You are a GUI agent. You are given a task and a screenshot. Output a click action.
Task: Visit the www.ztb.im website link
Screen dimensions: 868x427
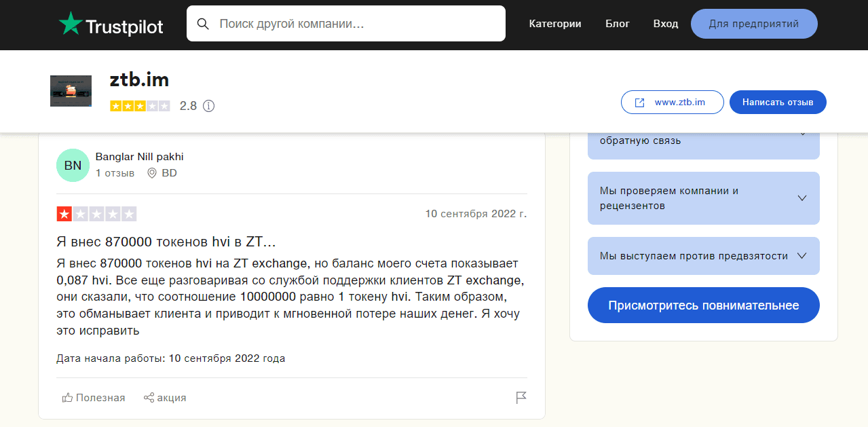(x=672, y=103)
